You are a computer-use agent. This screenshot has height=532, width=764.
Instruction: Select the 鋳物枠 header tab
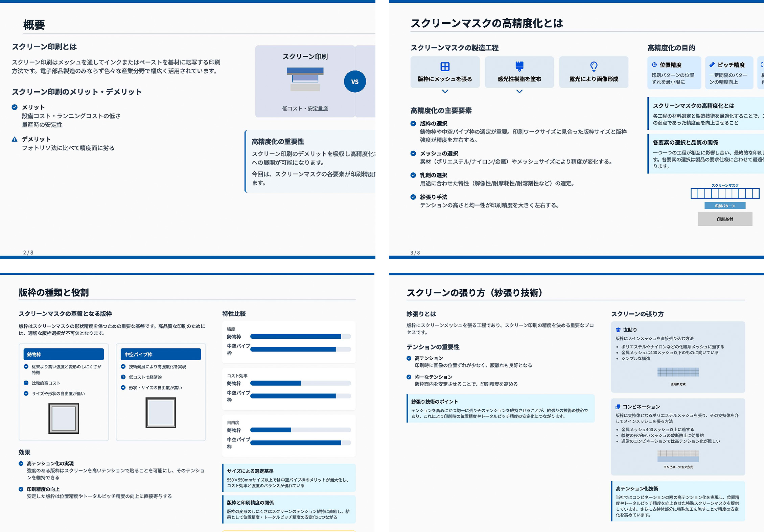[x=63, y=354]
